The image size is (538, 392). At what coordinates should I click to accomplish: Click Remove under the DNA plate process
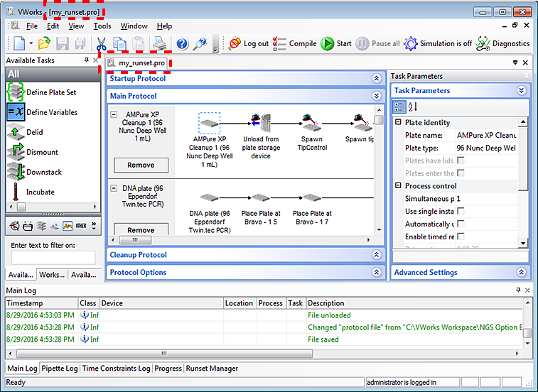[141, 229]
